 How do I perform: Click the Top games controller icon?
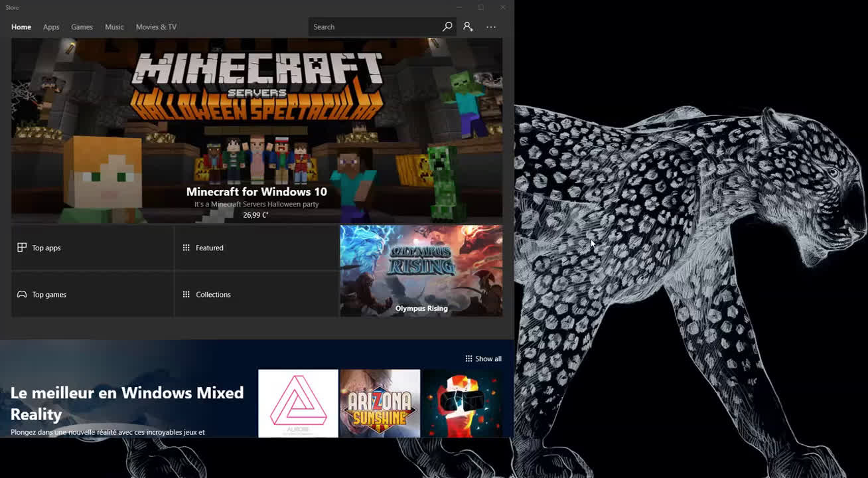click(x=22, y=294)
